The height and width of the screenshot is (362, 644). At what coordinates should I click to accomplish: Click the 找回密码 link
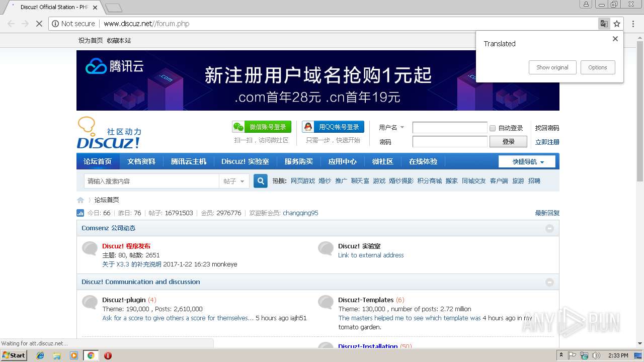547,128
